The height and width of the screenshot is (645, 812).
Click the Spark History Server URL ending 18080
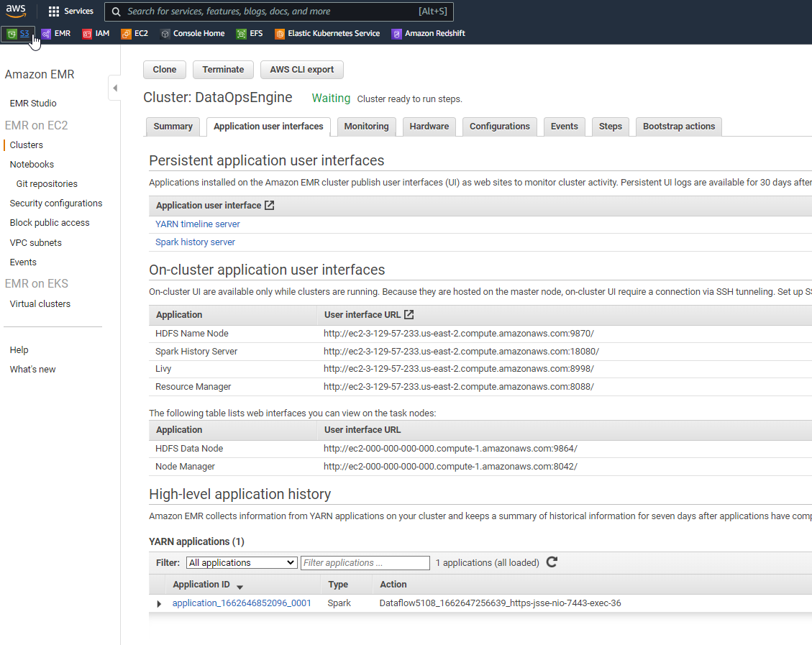[462, 352]
